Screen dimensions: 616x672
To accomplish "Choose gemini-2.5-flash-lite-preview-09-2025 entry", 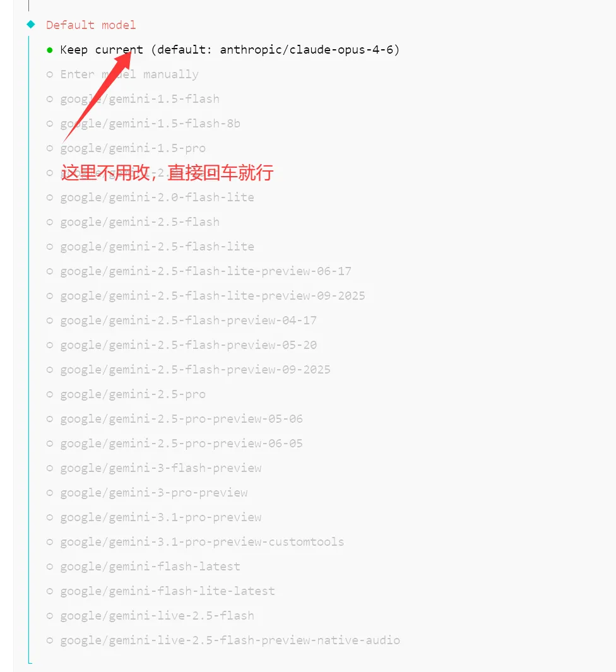I will [x=206, y=296].
